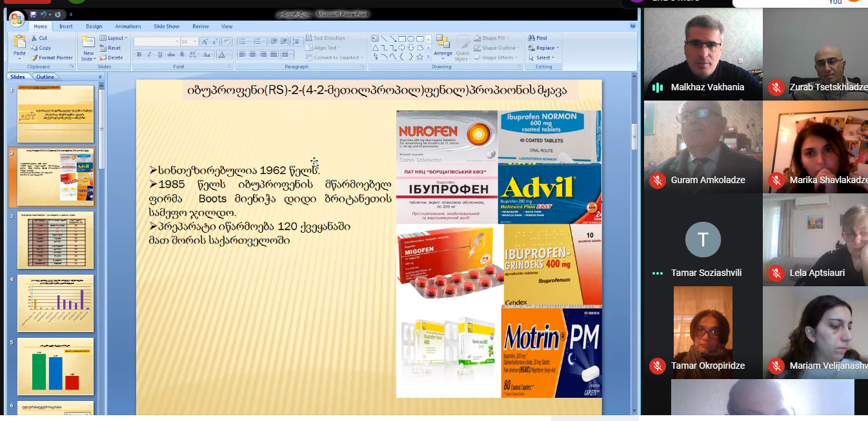Screen dimensions: 868x421
Task: Delete the current slide
Action: tap(112, 57)
